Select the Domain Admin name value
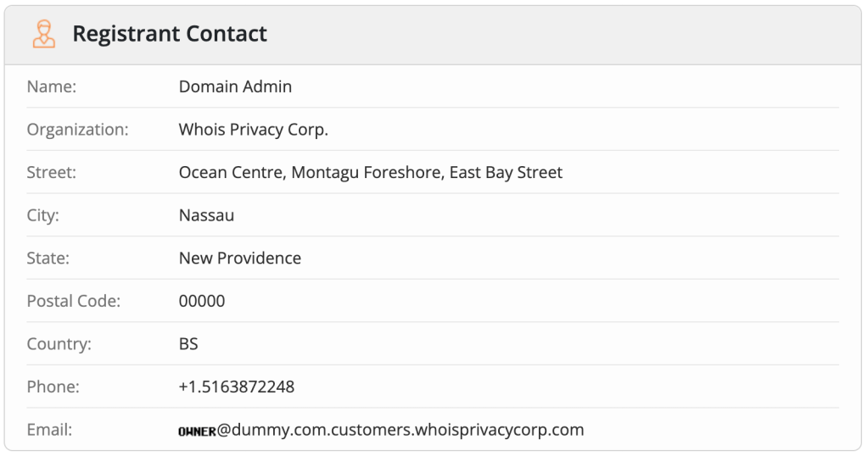 click(235, 86)
